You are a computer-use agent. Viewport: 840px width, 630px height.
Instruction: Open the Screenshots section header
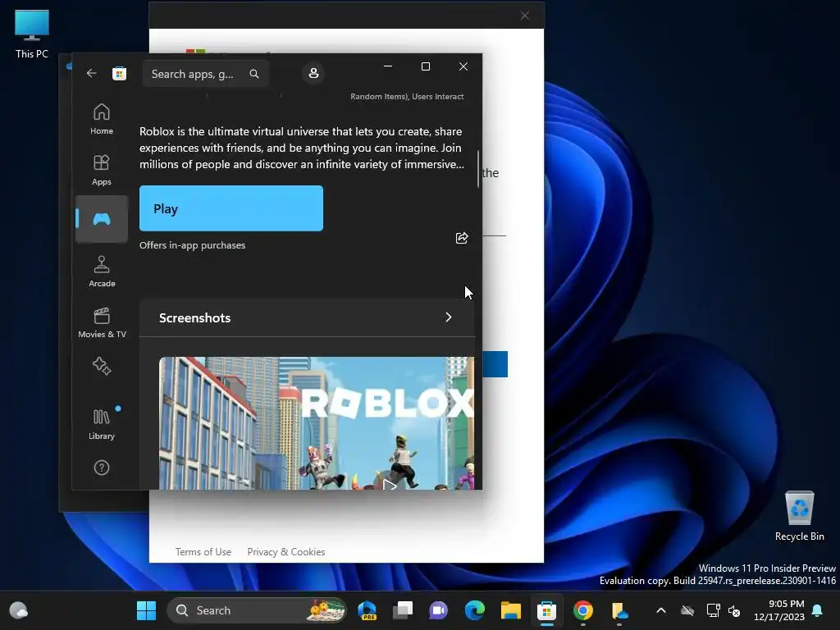click(x=307, y=317)
